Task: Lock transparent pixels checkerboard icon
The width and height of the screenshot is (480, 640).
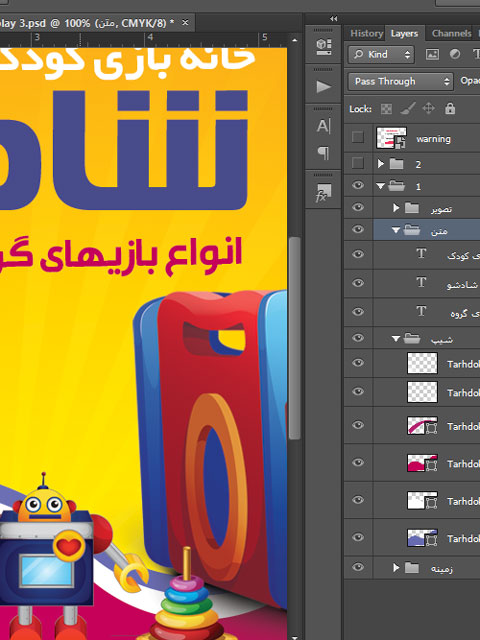Action: click(386, 109)
